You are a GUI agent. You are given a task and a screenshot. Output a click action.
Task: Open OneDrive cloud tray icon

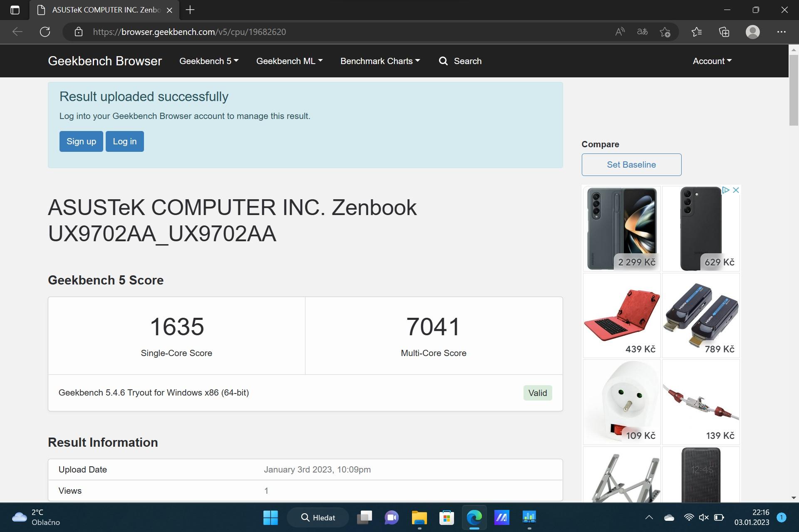click(669, 517)
